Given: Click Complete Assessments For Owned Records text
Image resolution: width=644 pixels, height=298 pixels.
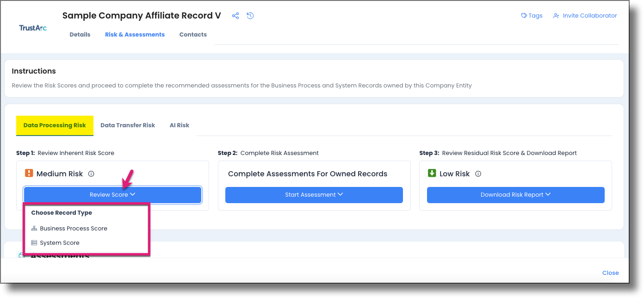Looking at the screenshot, I should point(308,174).
